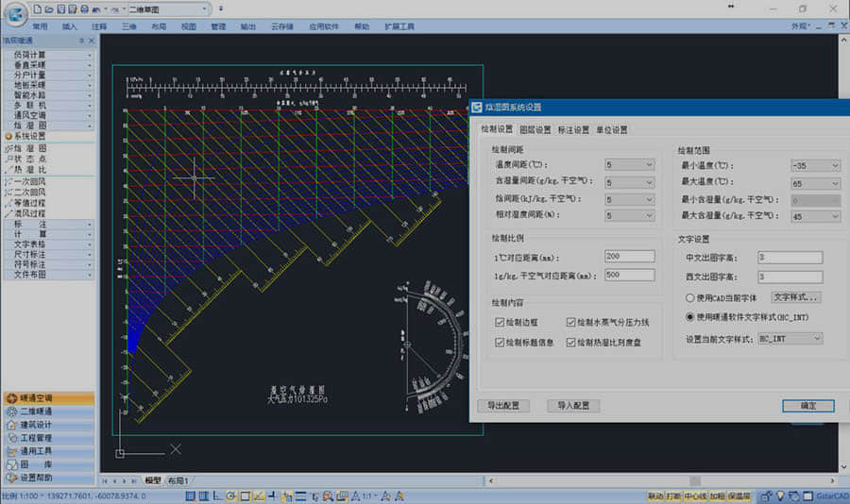The image size is (850, 504).
Task: Click the Print icon in quick access toolbar
Action: tap(84, 8)
